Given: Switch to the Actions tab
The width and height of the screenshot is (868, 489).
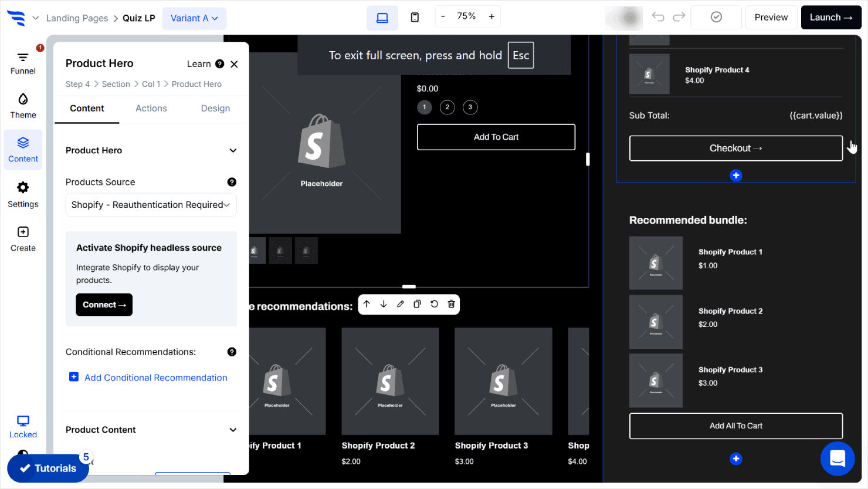Looking at the screenshot, I should pyautogui.click(x=151, y=109).
